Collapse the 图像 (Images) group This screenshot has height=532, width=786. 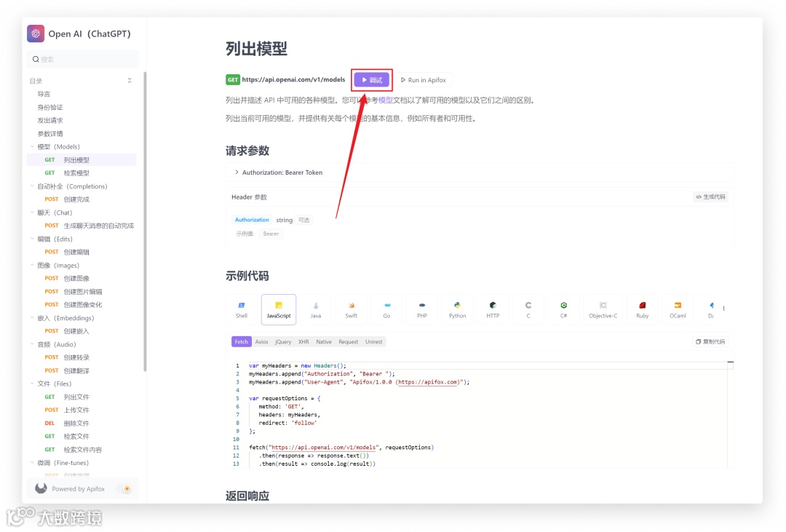pyautogui.click(x=32, y=265)
